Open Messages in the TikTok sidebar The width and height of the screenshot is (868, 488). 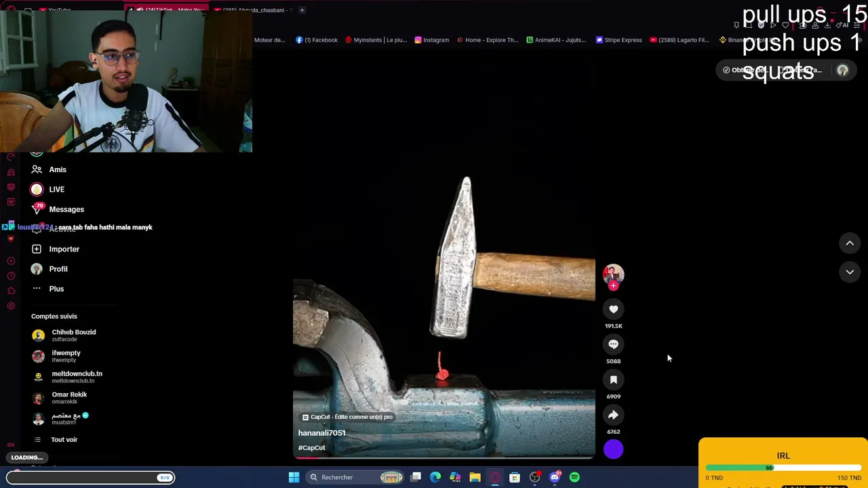(58, 209)
